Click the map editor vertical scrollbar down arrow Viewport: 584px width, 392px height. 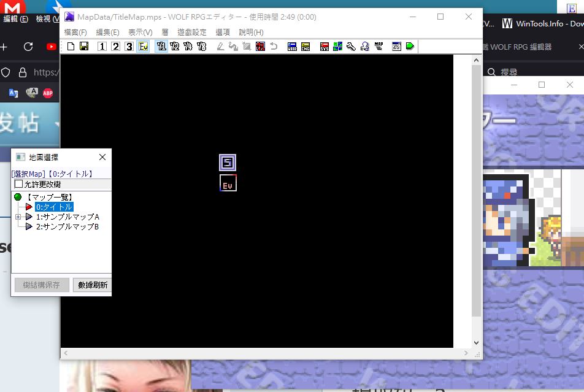(x=476, y=343)
